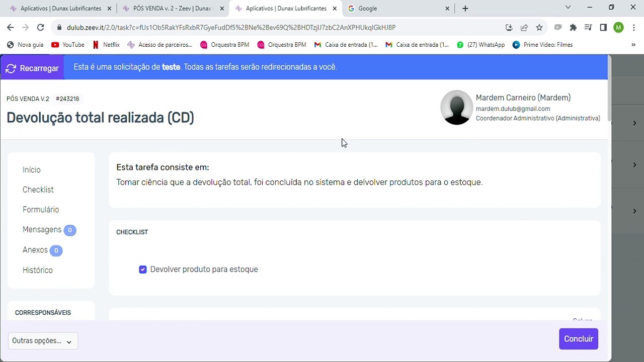The width and height of the screenshot is (644, 362).
Task: Toggle Devolver produto para estoque checkbox
Action: click(143, 269)
